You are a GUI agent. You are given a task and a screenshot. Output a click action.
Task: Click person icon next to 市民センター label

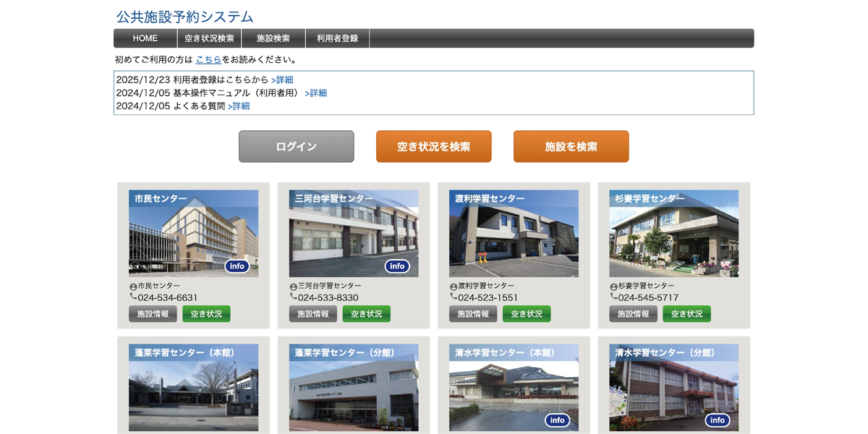click(x=133, y=286)
